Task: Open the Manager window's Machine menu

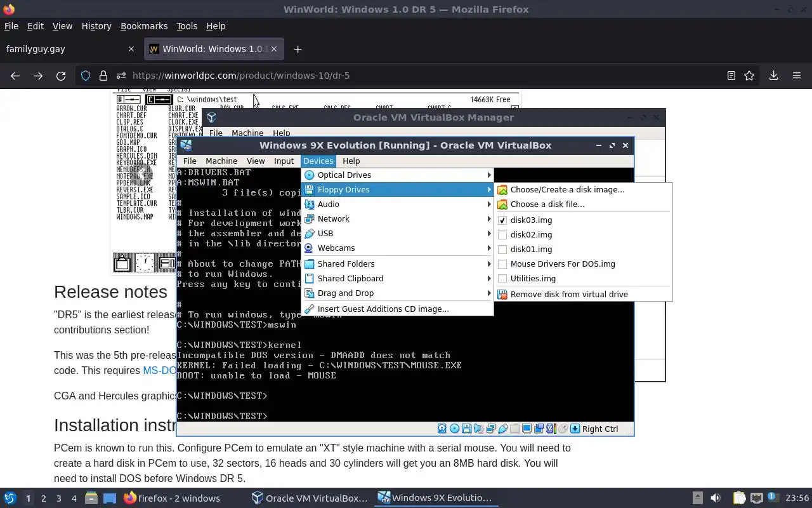Action: [247, 133]
